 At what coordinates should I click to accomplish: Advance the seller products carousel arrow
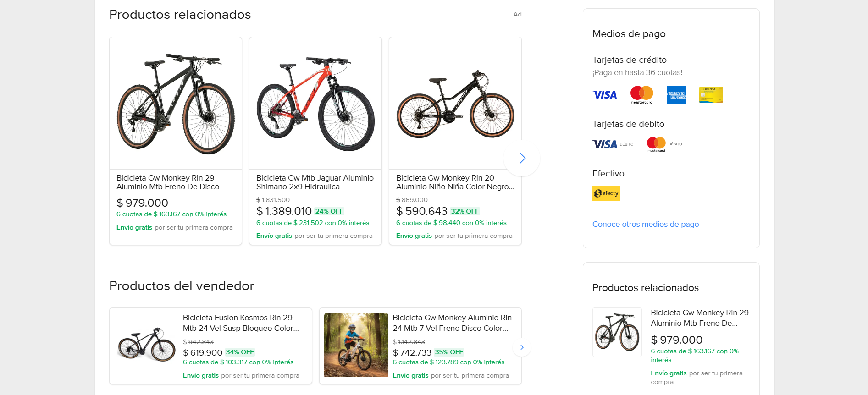(x=522, y=347)
